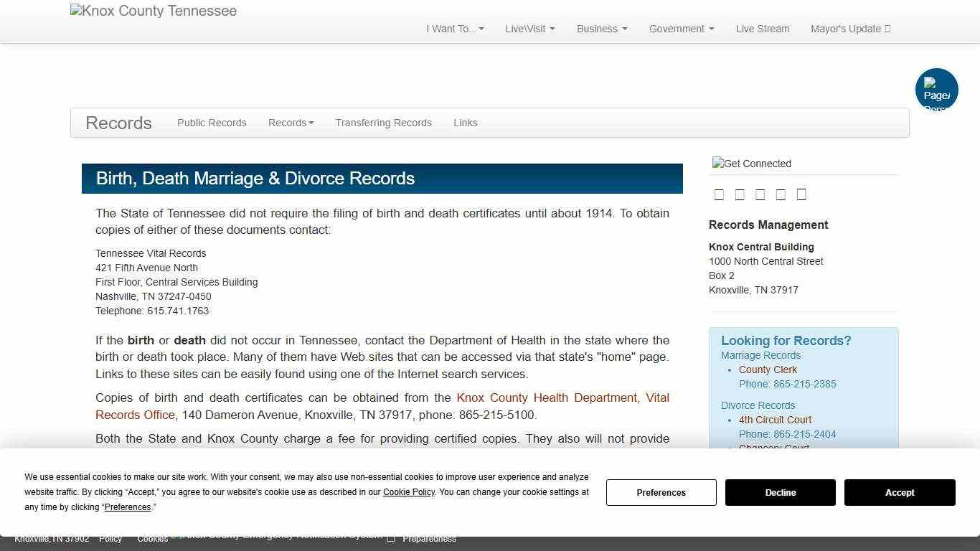Open the blue Page/Person widget button

[936, 90]
